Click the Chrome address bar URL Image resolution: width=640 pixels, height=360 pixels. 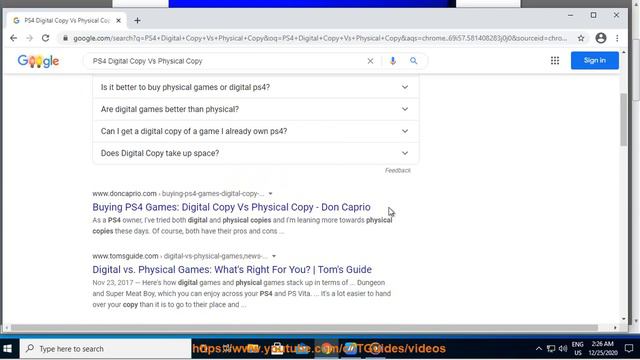[x=320, y=38]
